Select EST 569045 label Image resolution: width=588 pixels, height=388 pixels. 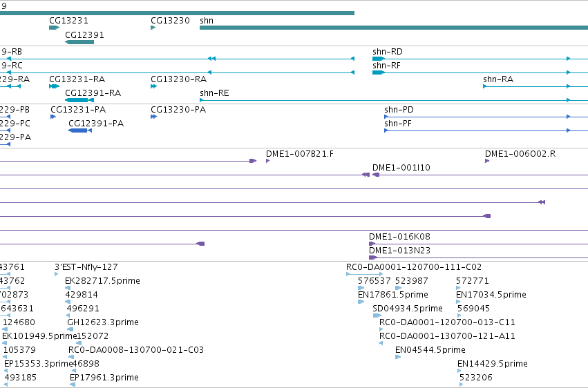click(x=473, y=309)
